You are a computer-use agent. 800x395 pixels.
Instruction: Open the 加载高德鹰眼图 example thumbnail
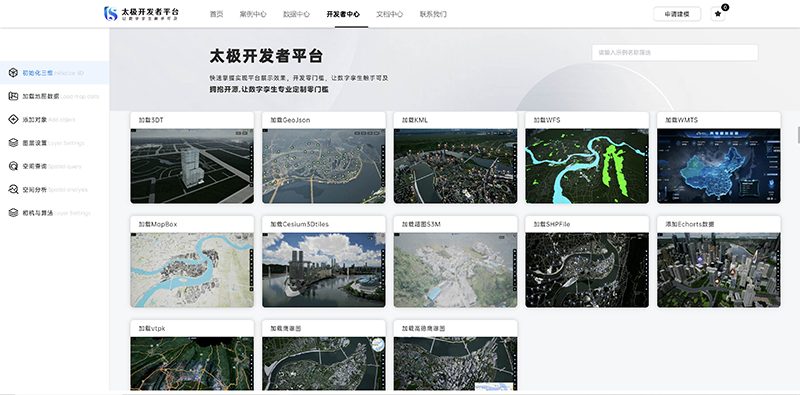[456, 364]
